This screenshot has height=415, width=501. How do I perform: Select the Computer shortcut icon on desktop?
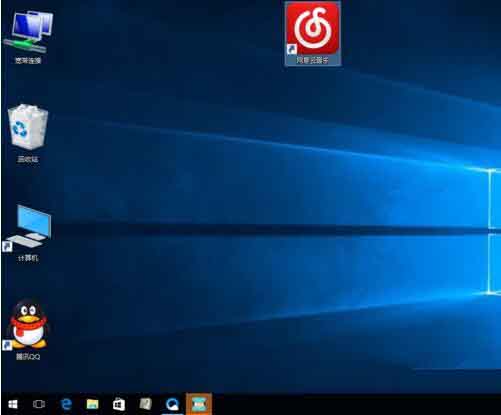click(28, 227)
